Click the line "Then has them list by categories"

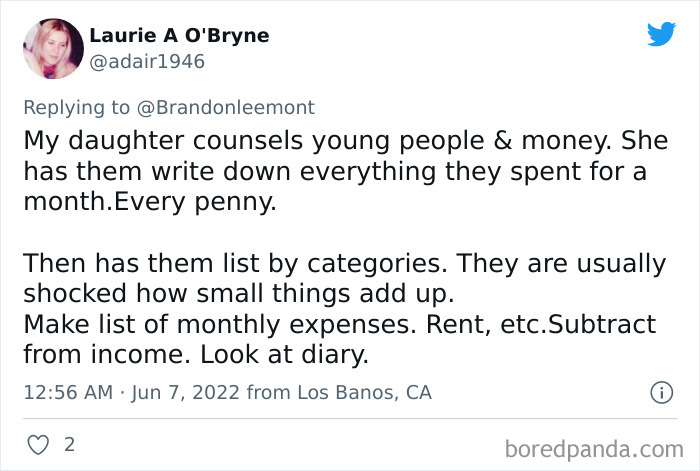tap(344, 264)
